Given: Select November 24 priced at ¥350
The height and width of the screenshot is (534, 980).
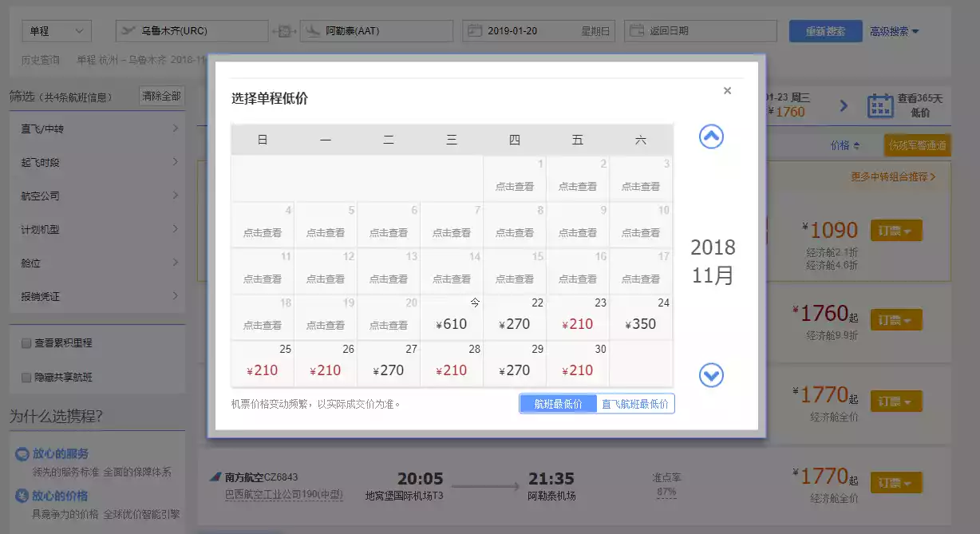Looking at the screenshot, I should tap(641, 318).
